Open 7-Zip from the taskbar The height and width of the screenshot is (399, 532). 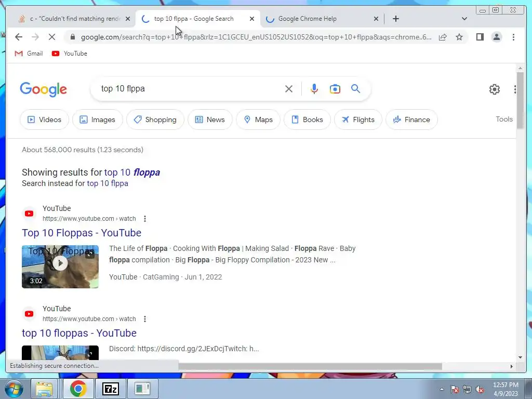(111, 389)
